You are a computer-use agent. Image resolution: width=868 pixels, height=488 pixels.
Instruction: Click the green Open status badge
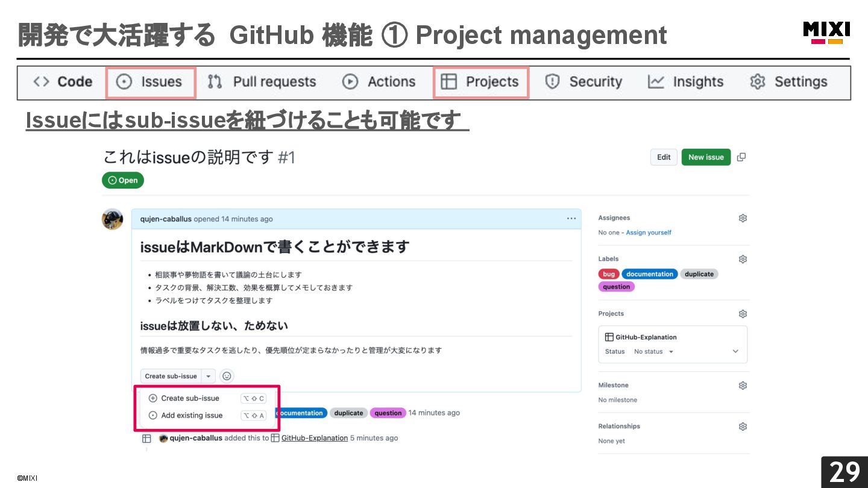(x=123, y=180)
